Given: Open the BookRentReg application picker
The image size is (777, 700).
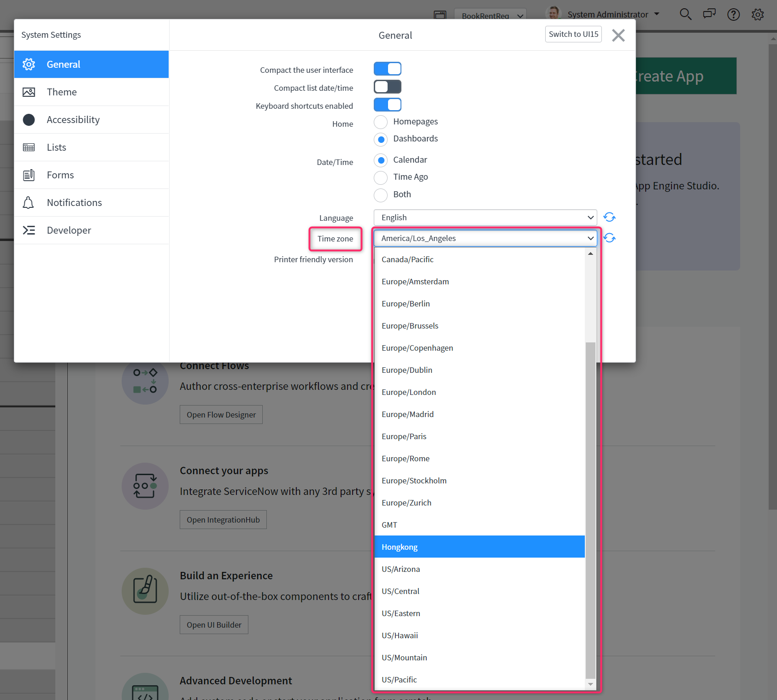Looking at the screenshot, I should pos(490,15).
